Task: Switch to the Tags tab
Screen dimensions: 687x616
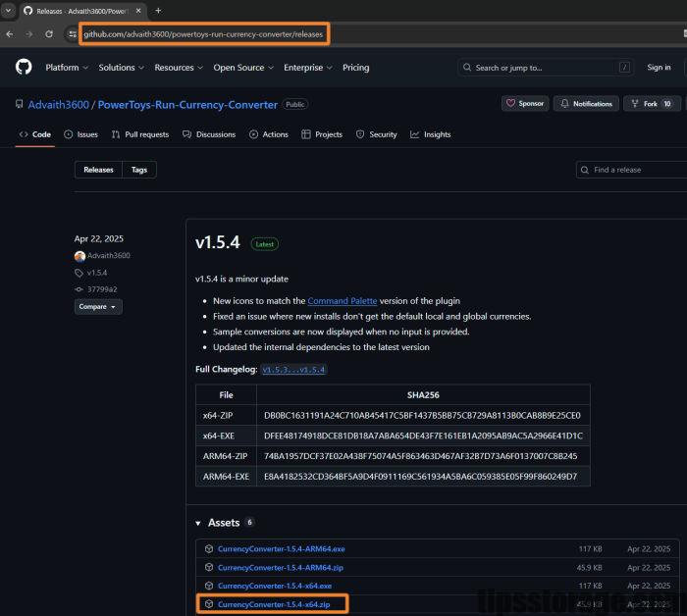Action: (x=139, y=170)
